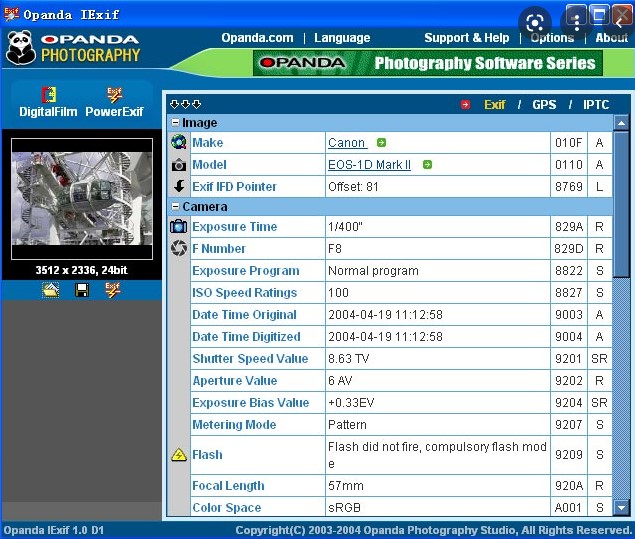Click the ISO Speed Ratings label
635x539 pixels.
[245, 292]
